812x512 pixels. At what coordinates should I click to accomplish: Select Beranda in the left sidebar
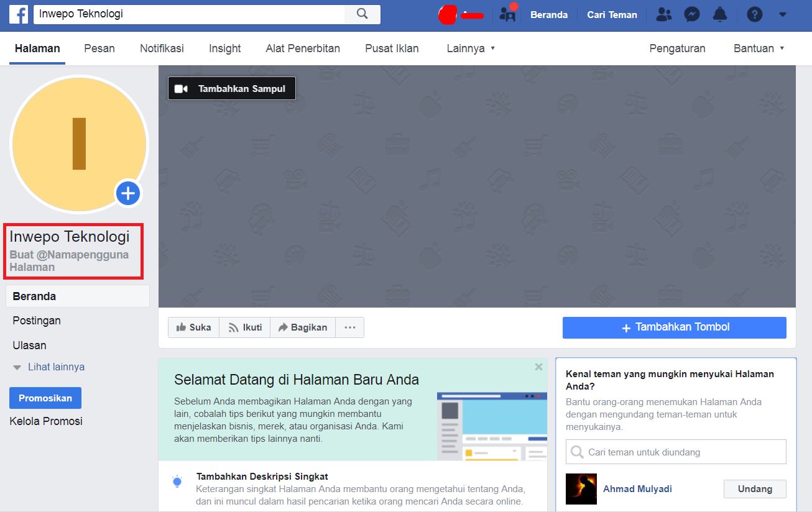click(78, 296)
